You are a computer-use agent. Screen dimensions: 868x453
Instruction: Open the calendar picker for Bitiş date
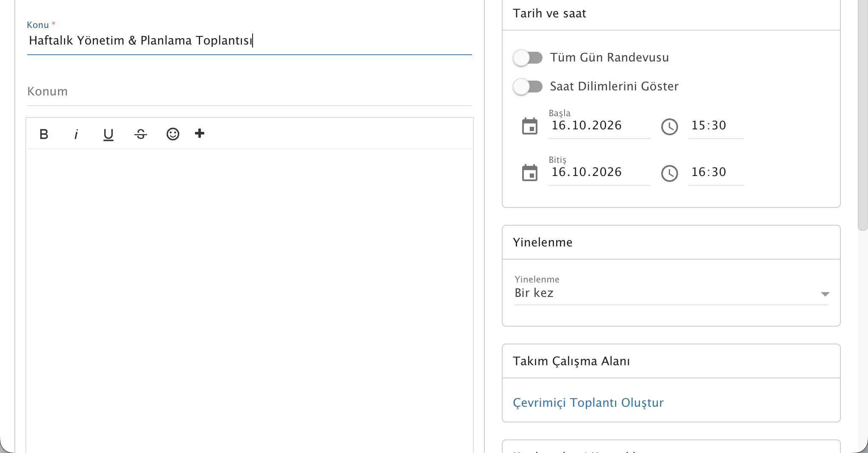530,173
